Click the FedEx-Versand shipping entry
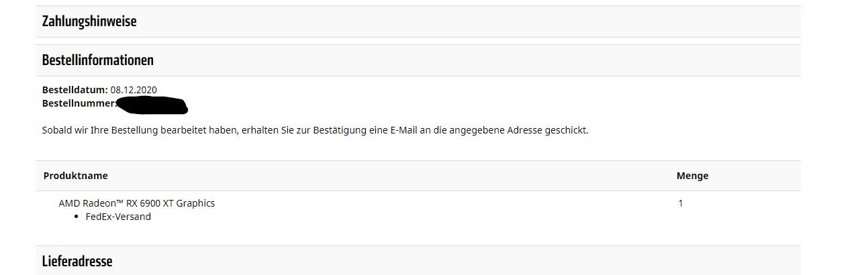 click(x=118, y=217)
